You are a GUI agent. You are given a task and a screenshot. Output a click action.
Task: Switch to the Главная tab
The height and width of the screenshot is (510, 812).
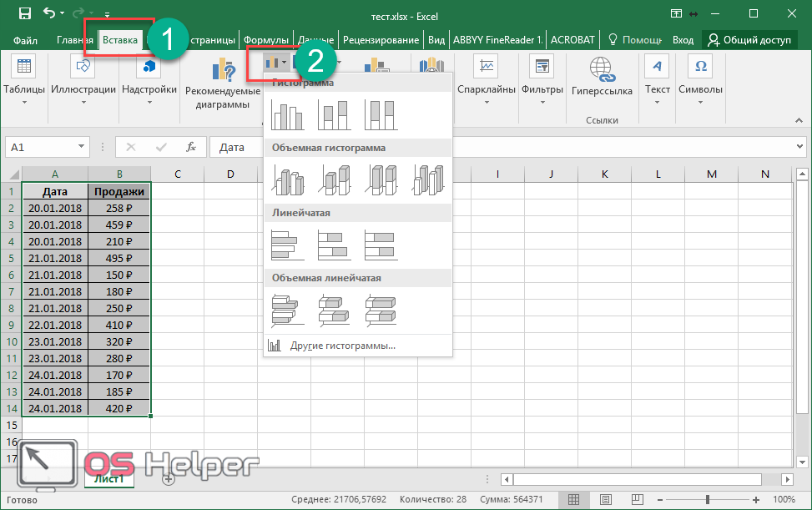(75, 39)
